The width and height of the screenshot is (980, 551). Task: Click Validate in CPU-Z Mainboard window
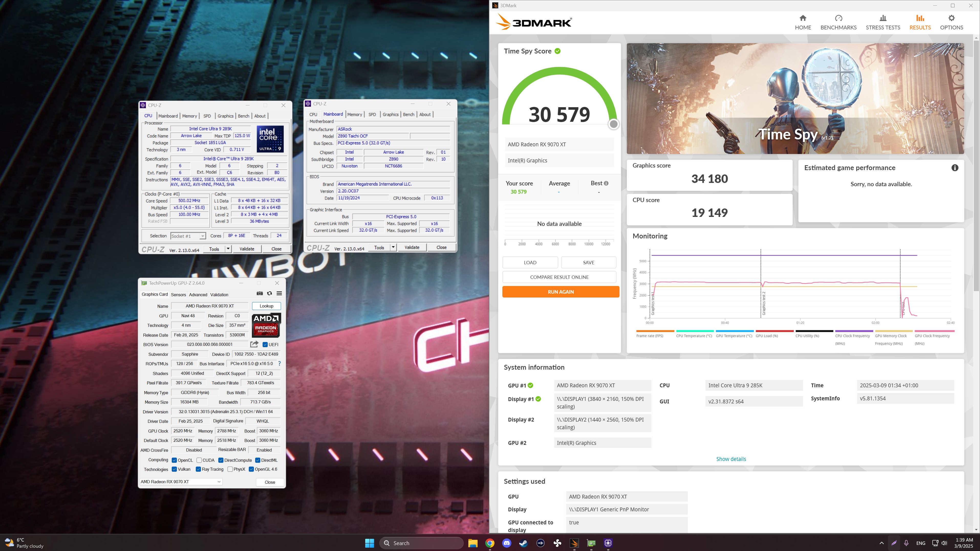click(x=412, y=247)
